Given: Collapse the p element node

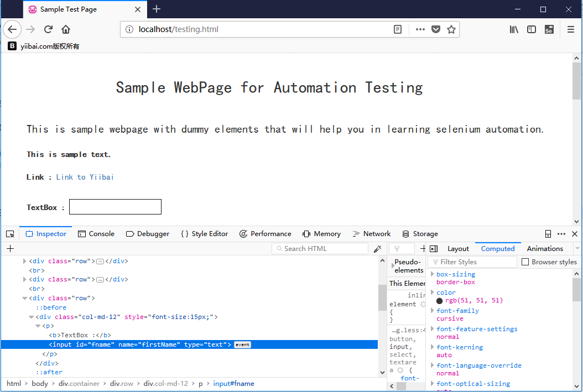Looking at the screenshot, I should click(x=38, y=326).
